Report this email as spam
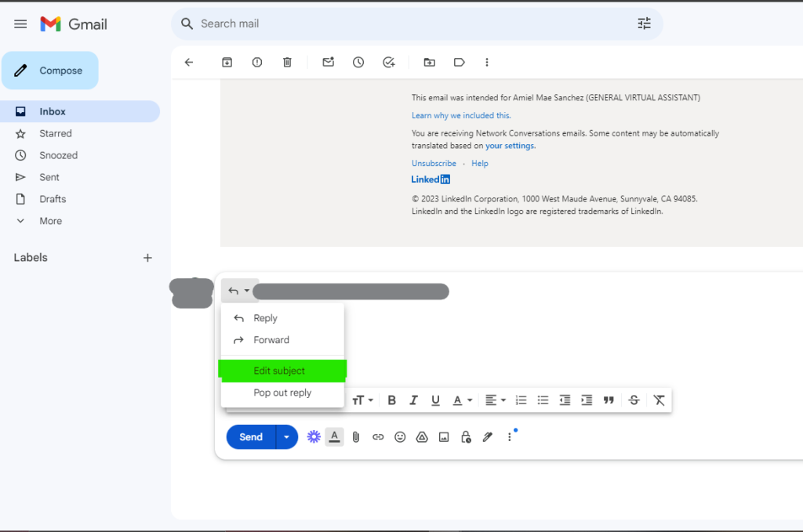803x532 pixels. tap(257, 63)
